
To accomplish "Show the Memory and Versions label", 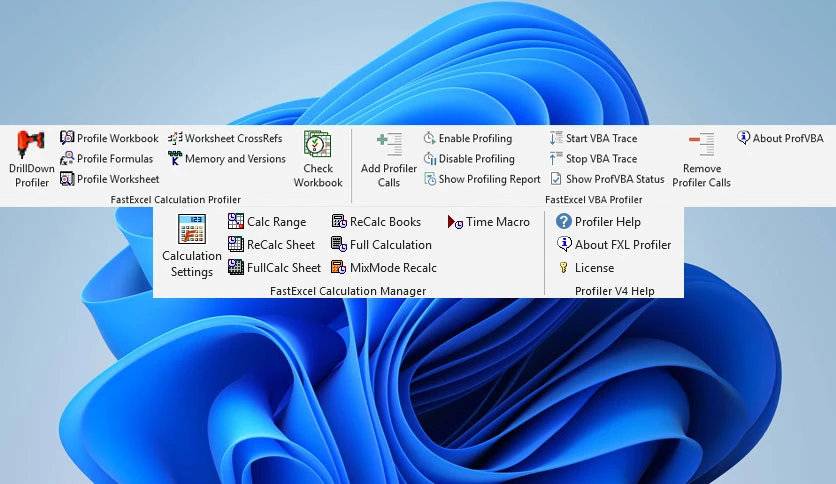I will pyautogui.click(x=235, y=158).
